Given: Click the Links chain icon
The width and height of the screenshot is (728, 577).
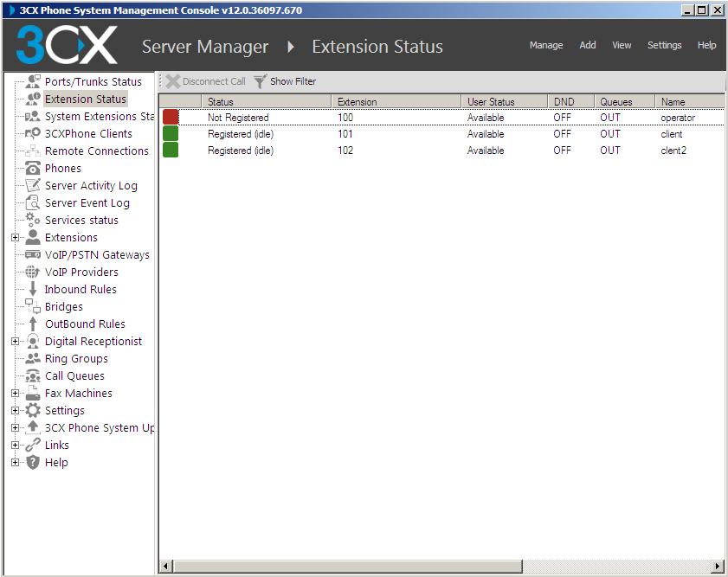Looking at the screenshot, I should 33,445.
